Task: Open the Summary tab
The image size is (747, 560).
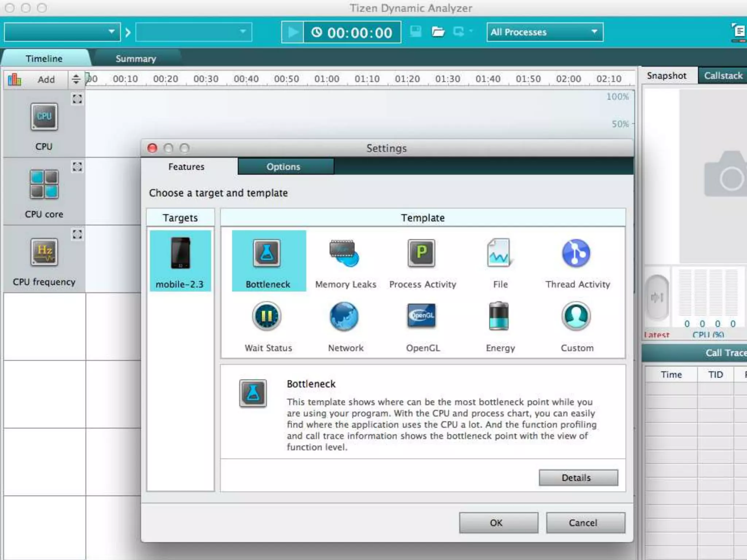Action: pyautogui.click(x=136, y=59)
